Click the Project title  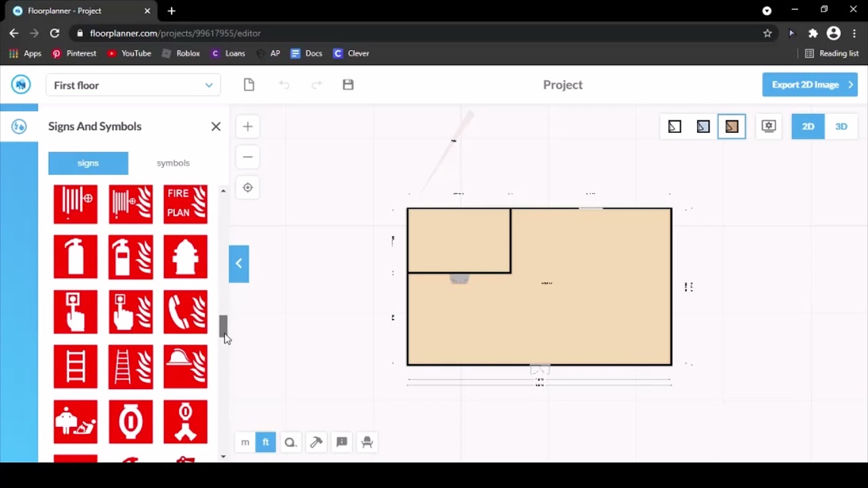tap(563, 85)
